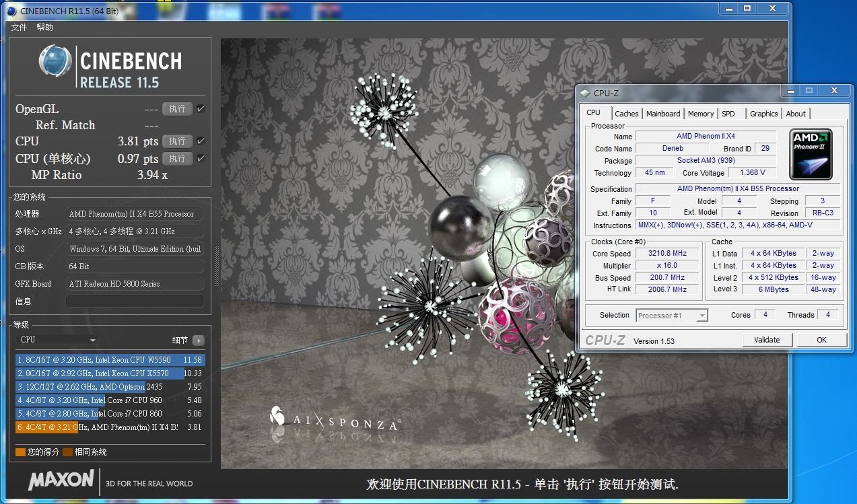
Task: Click the single-core score 0.97 pts
Action: pos(138,159)
